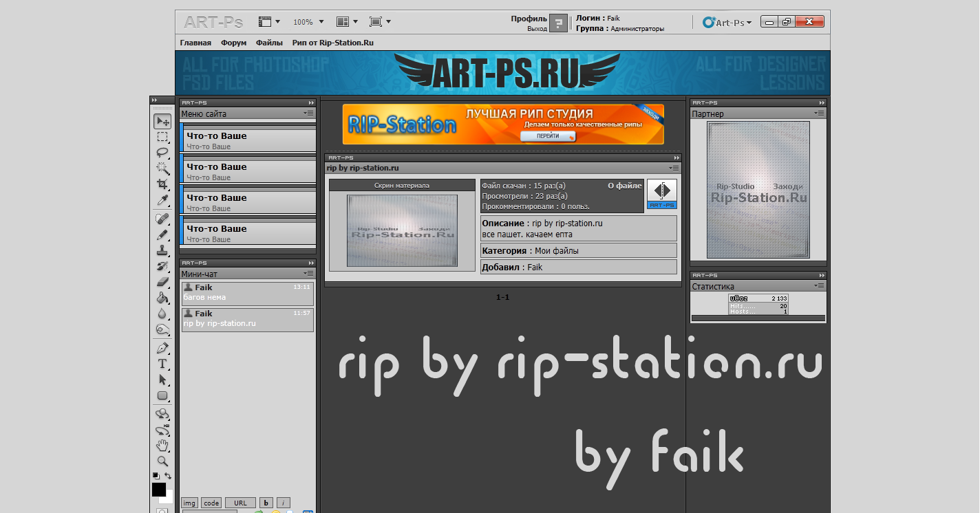Screen dimensions: 980x513
Task: Click the Выход logout link
Action: (537, 29)
